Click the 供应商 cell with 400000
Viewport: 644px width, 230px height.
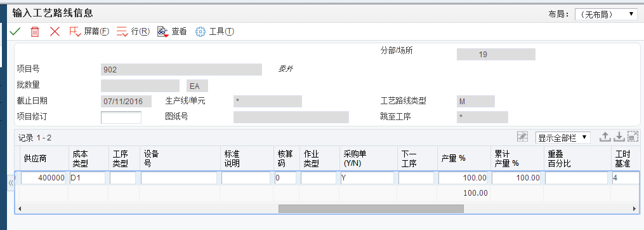pyautogui.click(x=44, y=178)
